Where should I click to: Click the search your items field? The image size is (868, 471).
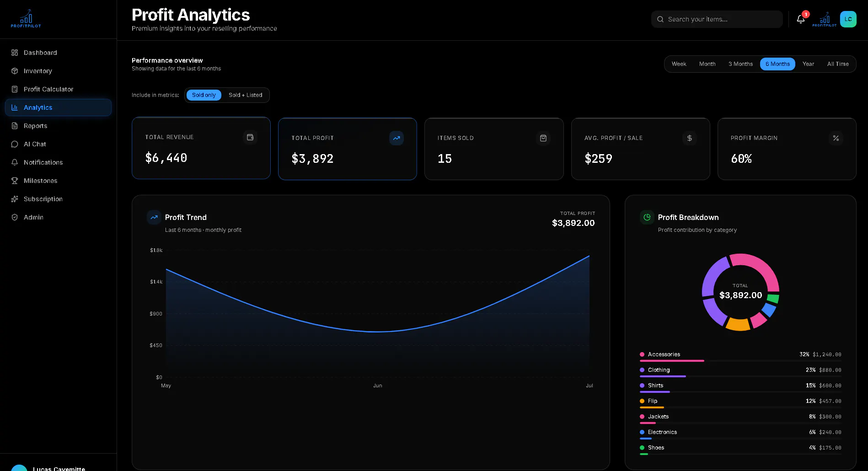717,19
